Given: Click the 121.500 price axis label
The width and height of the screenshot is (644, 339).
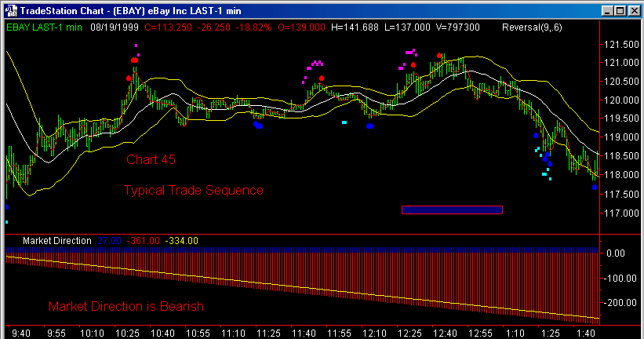Looking at the screenshot, I should tap(622, 45).
